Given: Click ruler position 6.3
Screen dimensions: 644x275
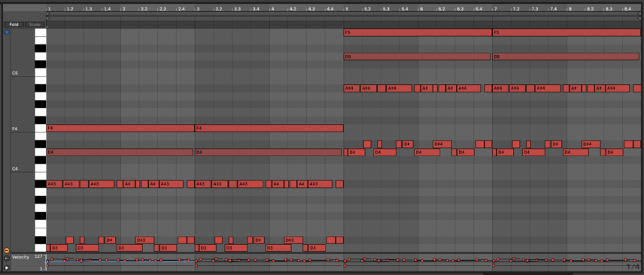Looking at the screenshot, I should [x=460, y=8].
